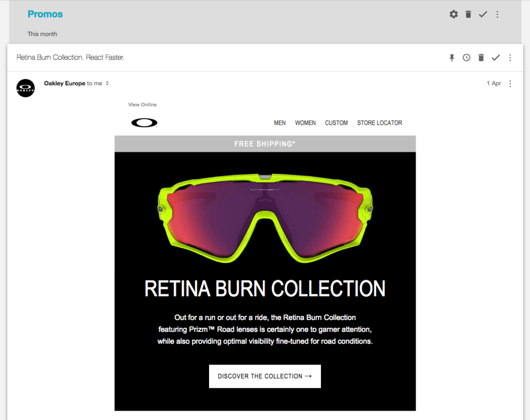Screen dimensions: 530x420
Task: Click the sender name Oakley Europe
Action: [x=65, y=83]
